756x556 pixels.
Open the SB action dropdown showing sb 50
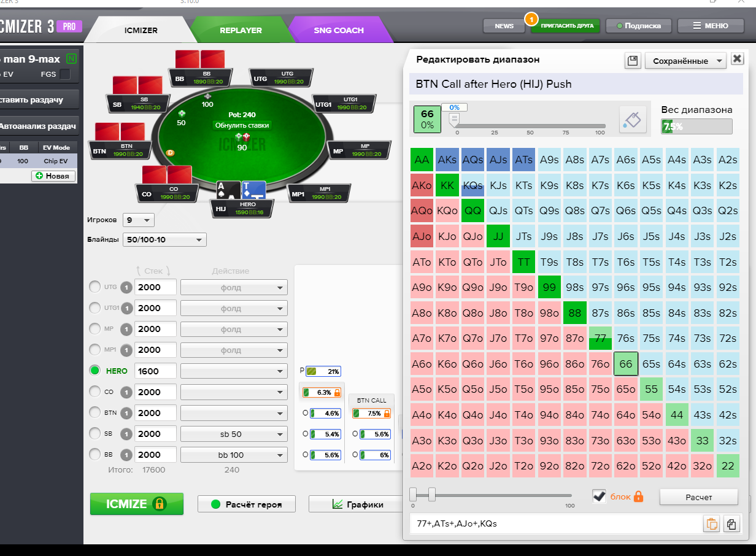coord(234,434)
